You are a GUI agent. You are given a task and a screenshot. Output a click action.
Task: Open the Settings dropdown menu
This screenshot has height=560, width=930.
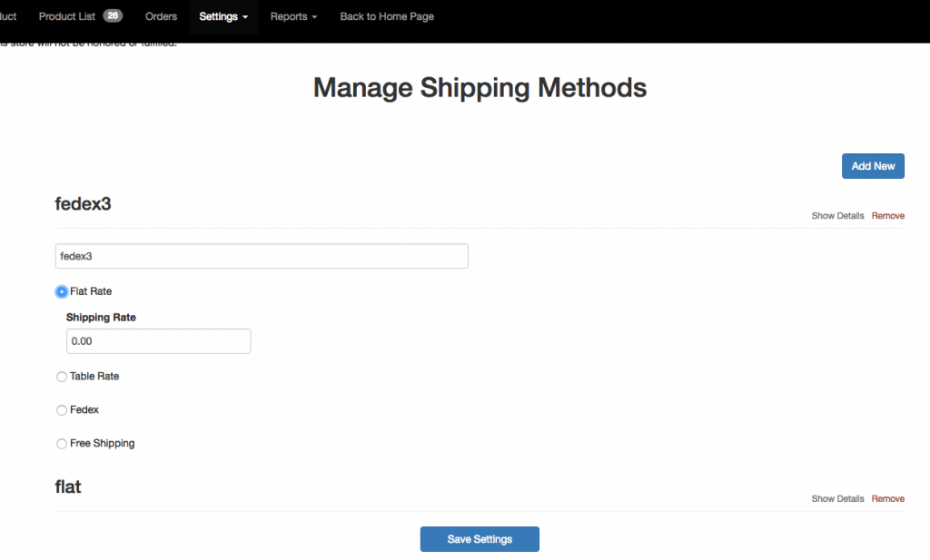223,16
